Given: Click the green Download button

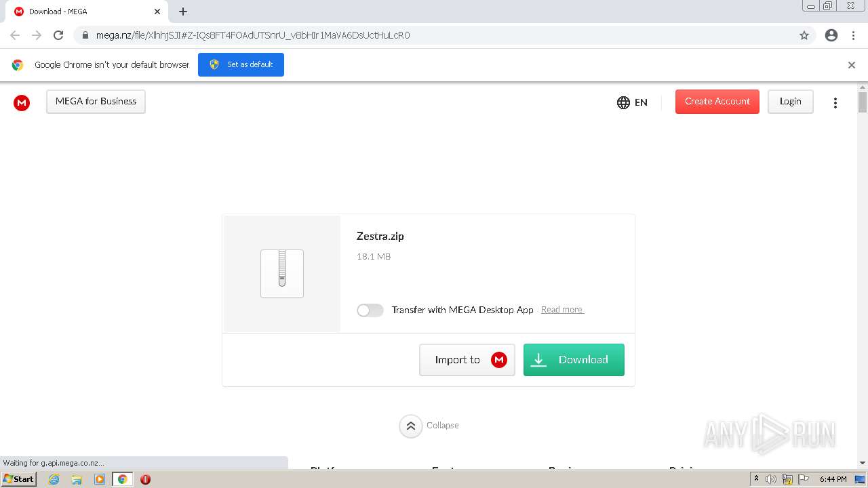Looking at the screenshot, I should click(x=574, y=360).
